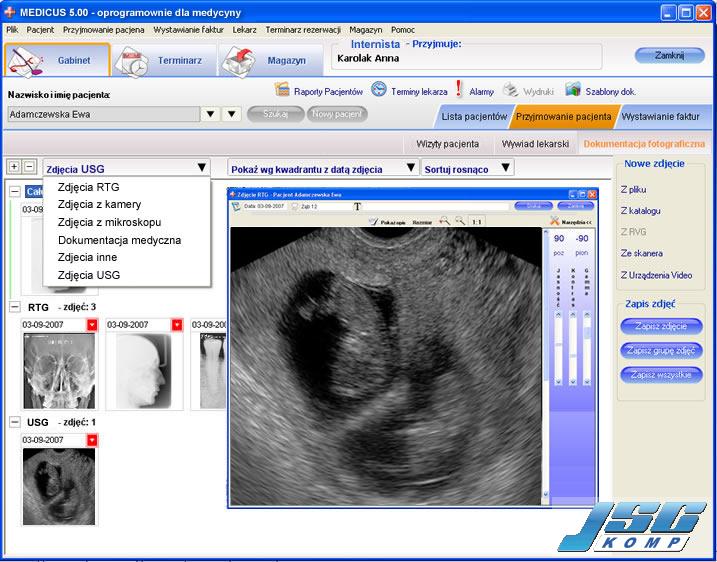Open the Pomoc menu
Screen dimensions: 717x562
(x=403, y=30)
